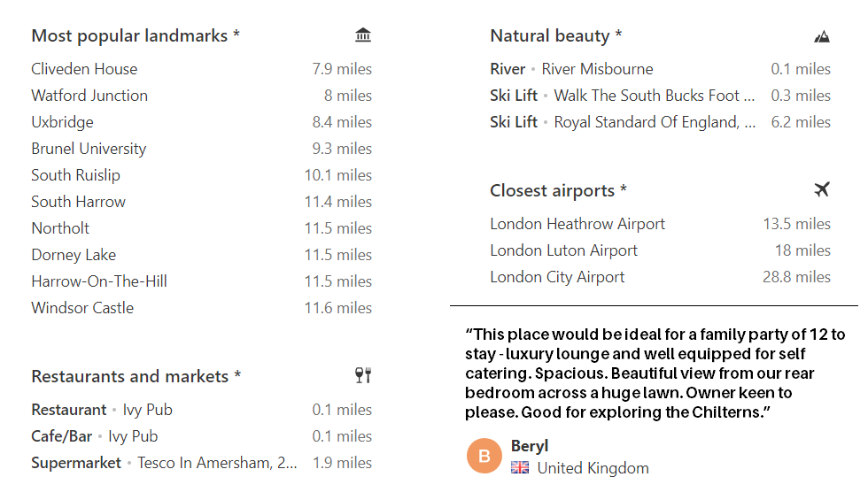Select the River Misbourne entry

click(x=597, y=69)
